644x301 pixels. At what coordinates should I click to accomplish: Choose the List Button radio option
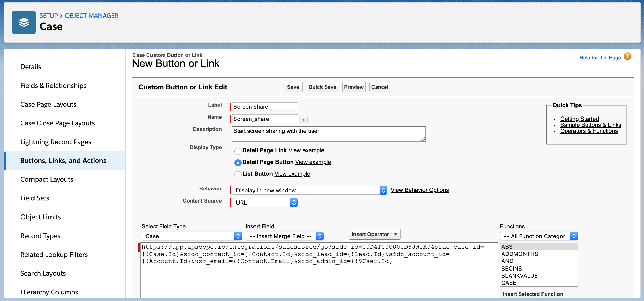coord(238,174)
